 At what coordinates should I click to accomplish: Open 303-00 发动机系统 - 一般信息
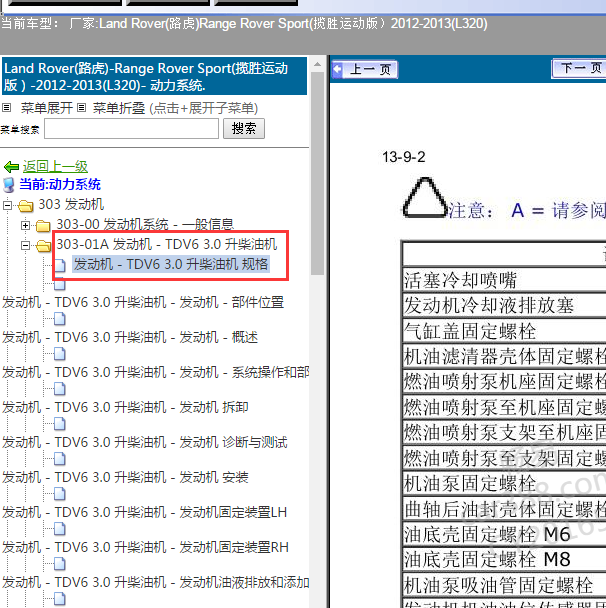point(145,224)
